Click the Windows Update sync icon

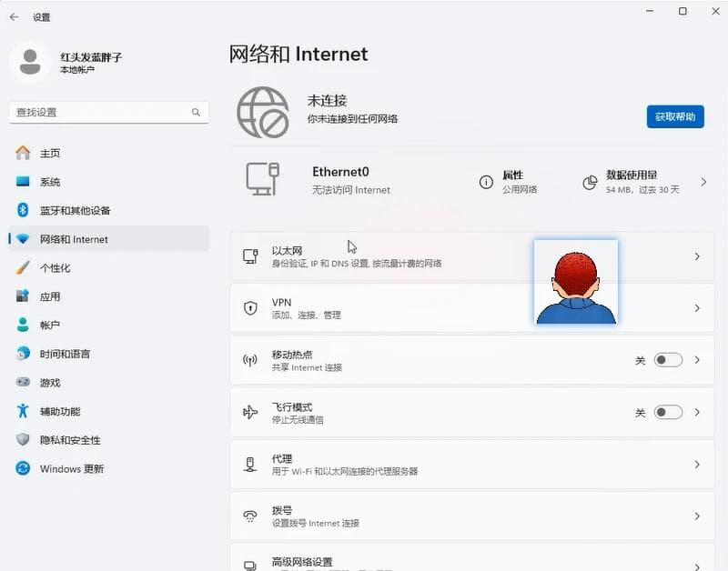point(23,468)
